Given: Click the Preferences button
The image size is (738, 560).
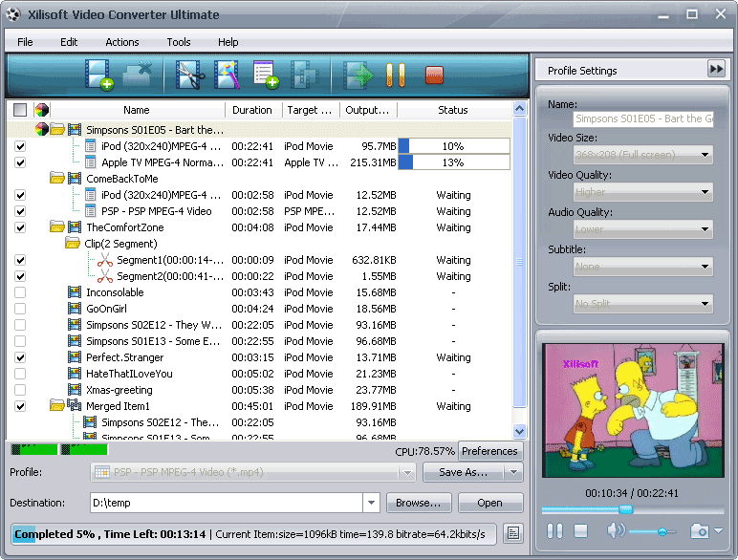Looking at the screenshot, I should click(489, 451).
